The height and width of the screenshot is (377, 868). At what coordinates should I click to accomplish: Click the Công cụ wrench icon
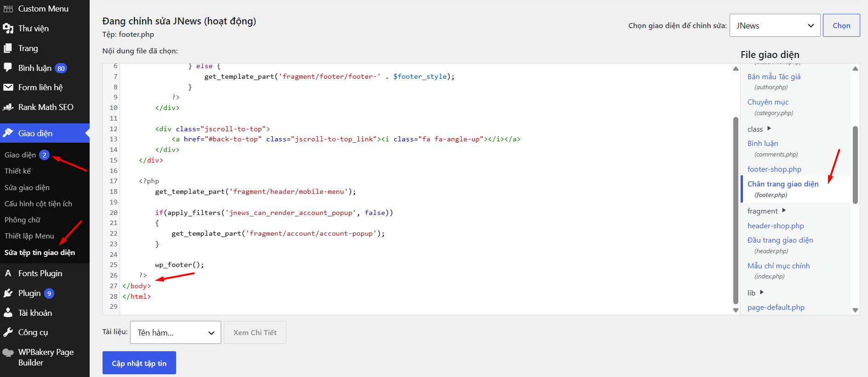8,332
